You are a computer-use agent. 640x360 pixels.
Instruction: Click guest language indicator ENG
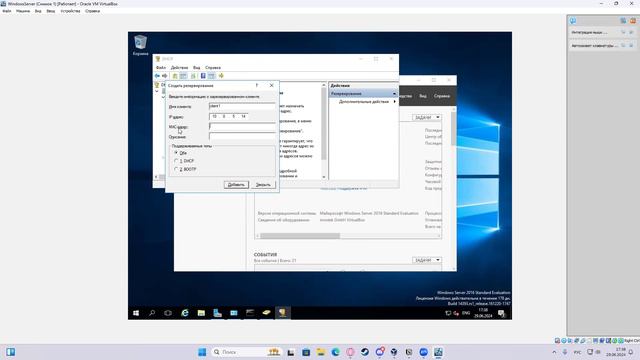coord(466,313)
